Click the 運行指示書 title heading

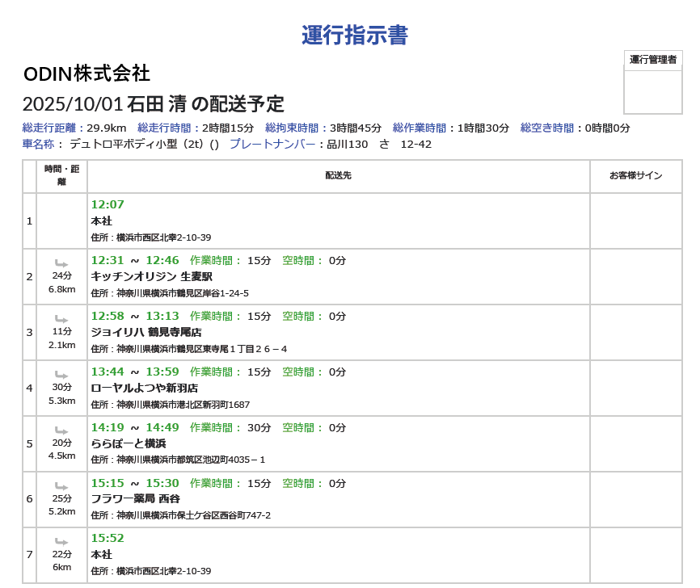pos(354,36)
